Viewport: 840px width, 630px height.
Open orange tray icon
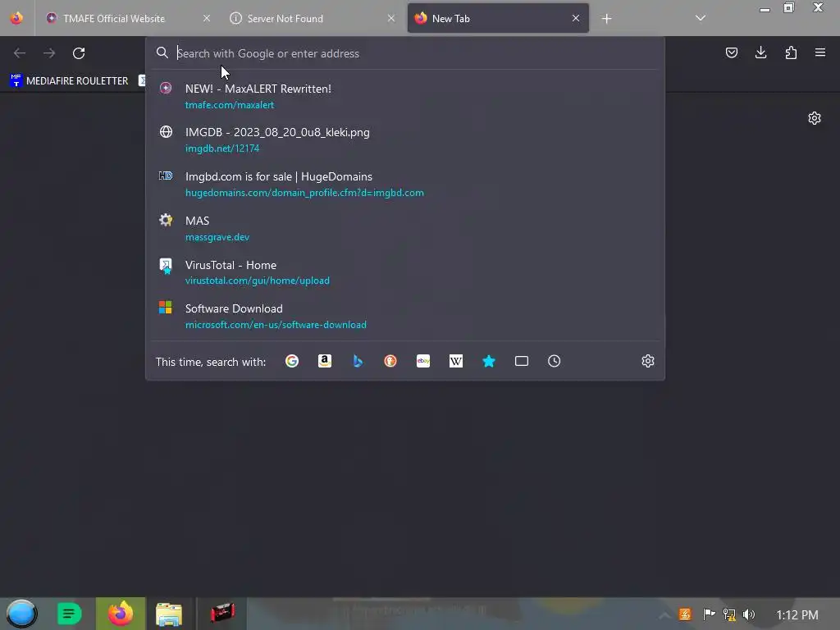click(x=685, y=614)
